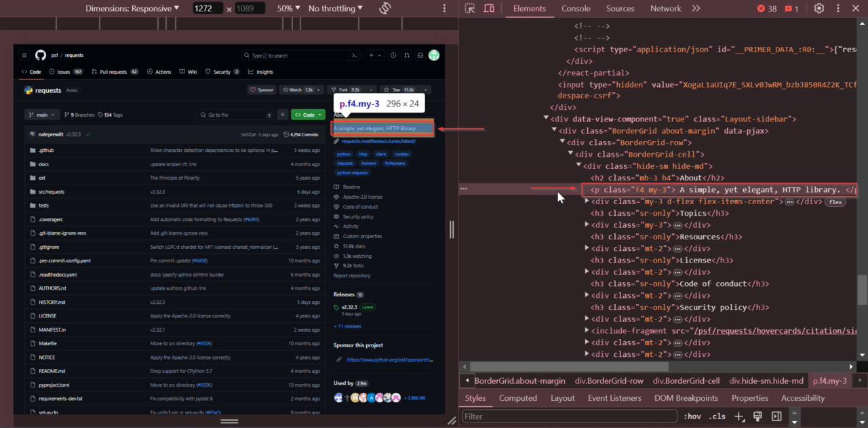Switch to the Network tab
Image resolution: width=868 pixels, height=428 pixels.
(665, 9)
